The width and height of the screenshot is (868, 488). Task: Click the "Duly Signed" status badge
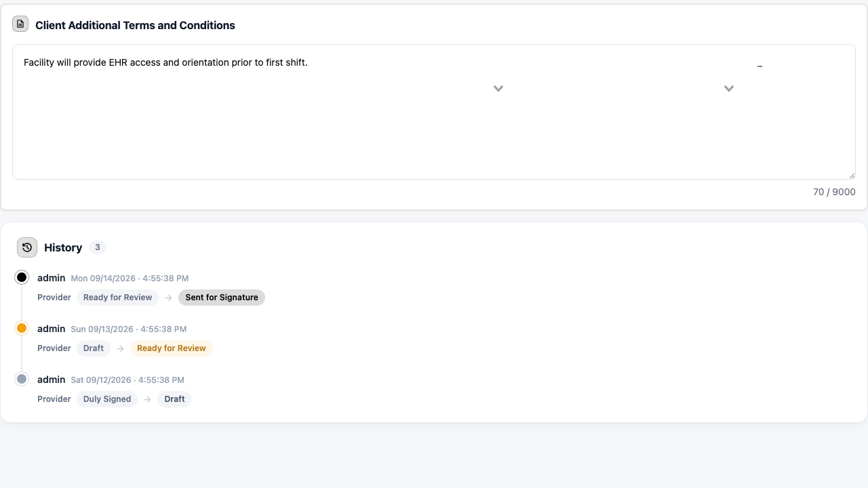point(107,399)
